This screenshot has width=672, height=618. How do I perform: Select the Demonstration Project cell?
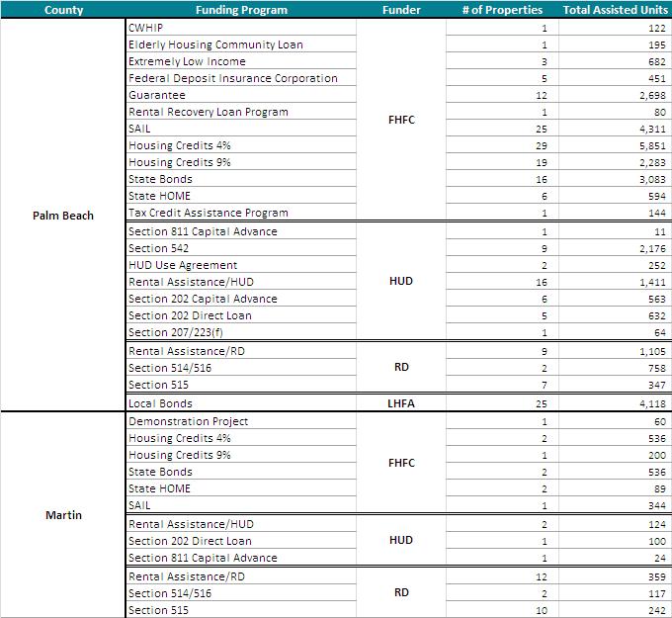[x=241, y=421]
